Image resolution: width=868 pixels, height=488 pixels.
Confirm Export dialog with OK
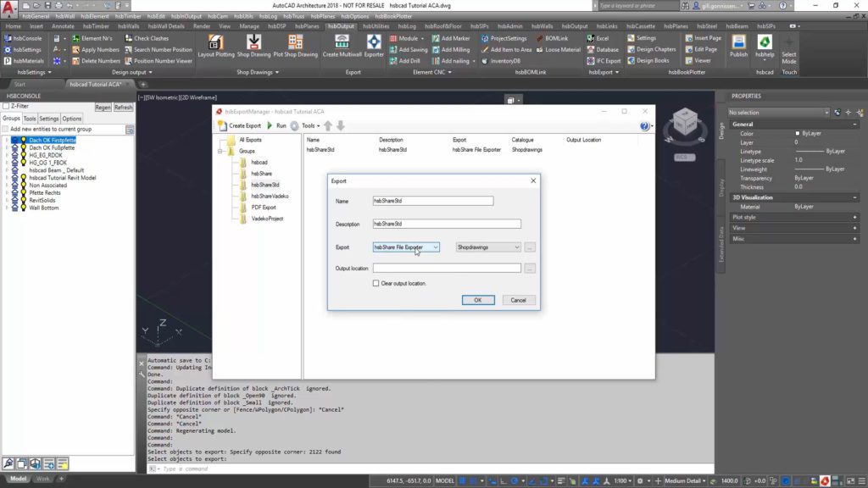[x=478, y=300]
